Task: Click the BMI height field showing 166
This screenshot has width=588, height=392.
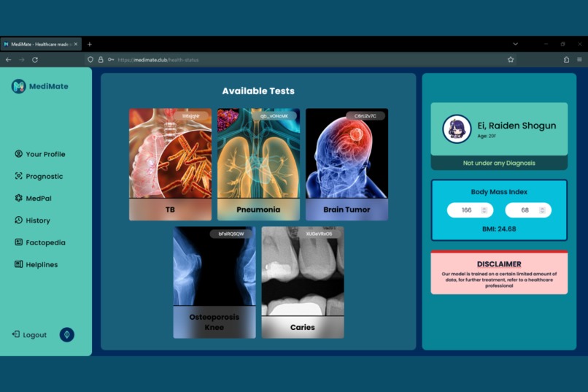Action: [x=470, y=210]
